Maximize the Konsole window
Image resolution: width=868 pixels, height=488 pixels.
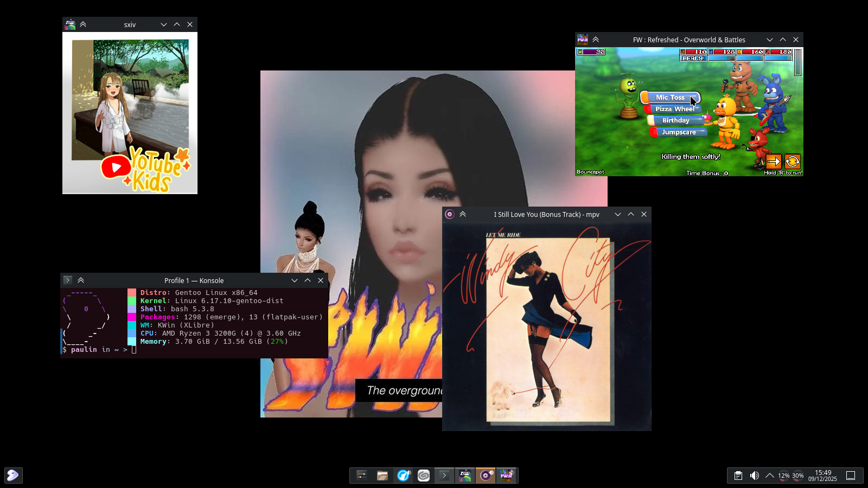(308, 280)
